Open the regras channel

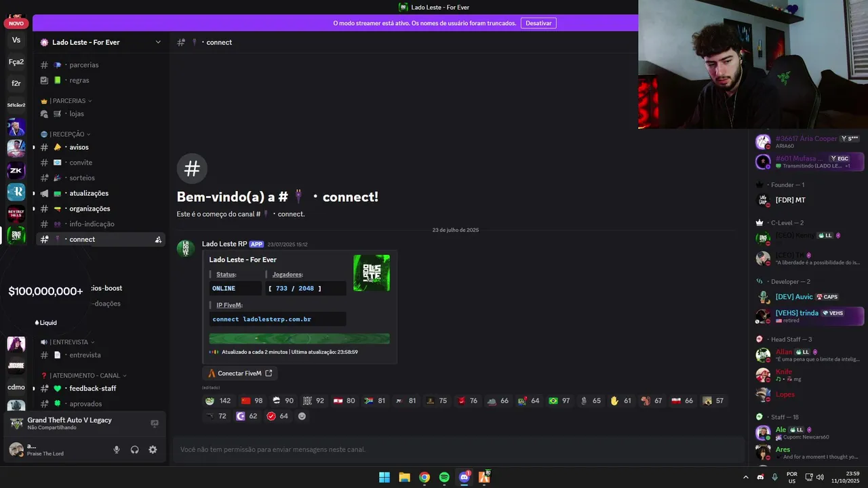click(x=101, y=80)
